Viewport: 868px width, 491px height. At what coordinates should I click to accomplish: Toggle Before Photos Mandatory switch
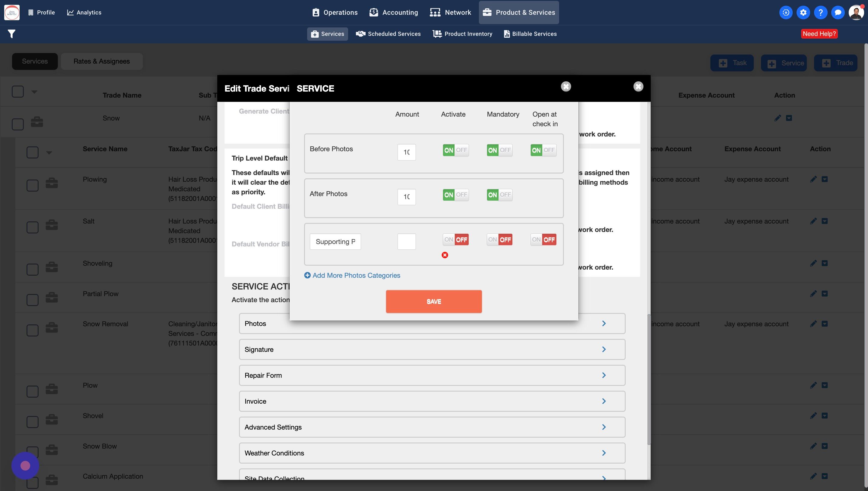click(x=499, y=150)
